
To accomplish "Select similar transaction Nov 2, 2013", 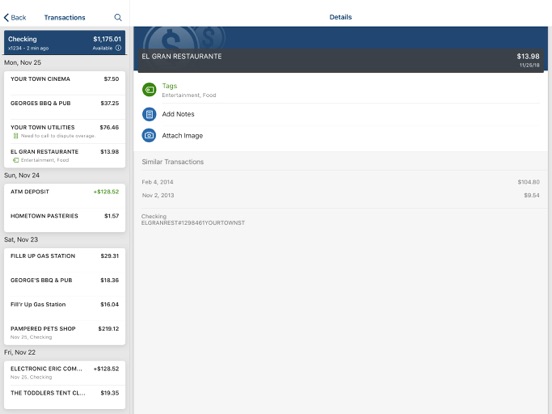I will pos(340,195).
